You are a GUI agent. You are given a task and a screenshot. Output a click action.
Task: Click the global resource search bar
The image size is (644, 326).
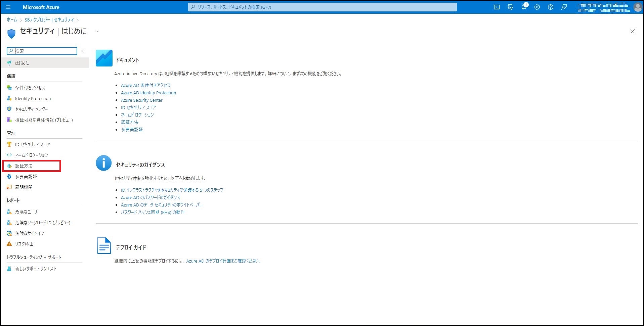click(323, 7)
